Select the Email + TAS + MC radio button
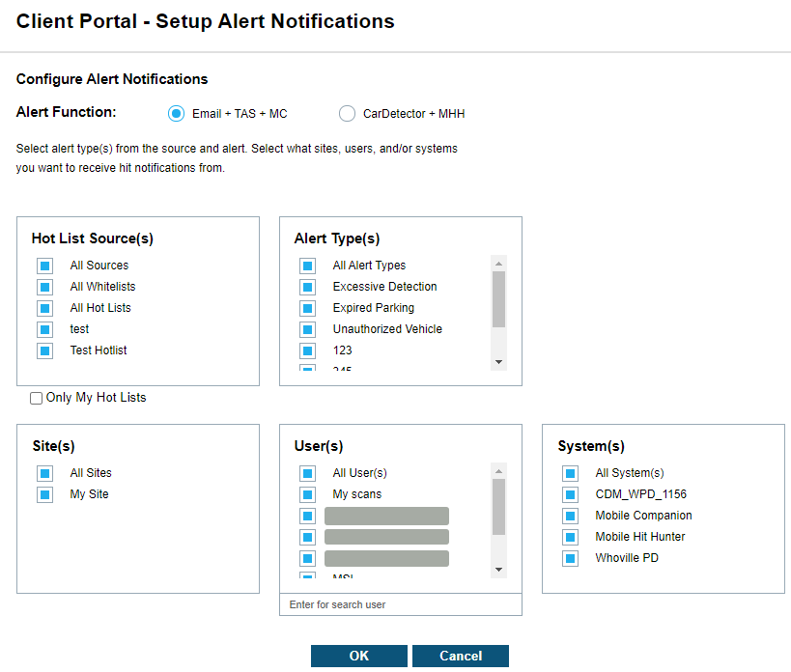The height and width of the screenshot is (672, 791). pos(176,114)
